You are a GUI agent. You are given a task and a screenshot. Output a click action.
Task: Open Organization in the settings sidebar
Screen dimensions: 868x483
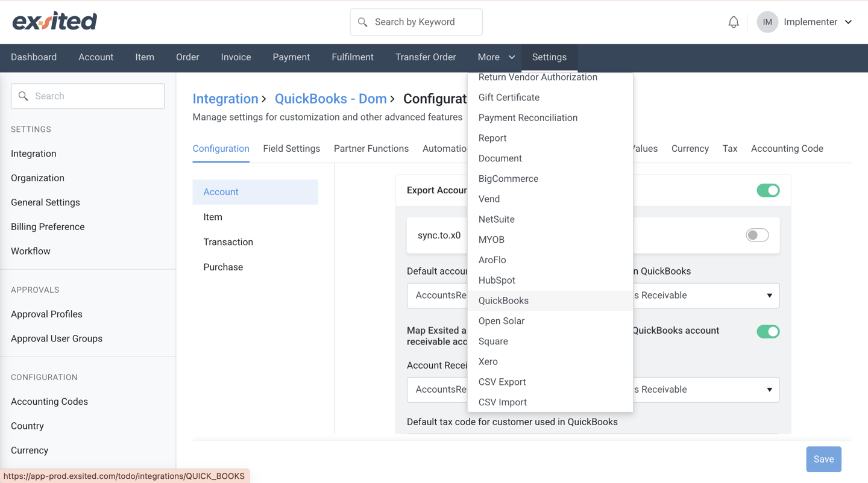(37, 178)
